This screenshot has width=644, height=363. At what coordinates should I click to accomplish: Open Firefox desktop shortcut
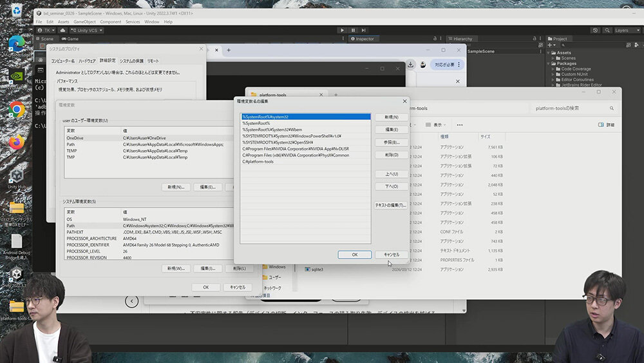[16, 143]
